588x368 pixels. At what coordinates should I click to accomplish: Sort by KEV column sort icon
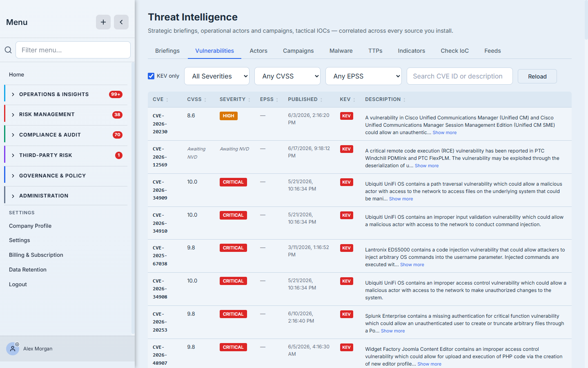(354, 100)
